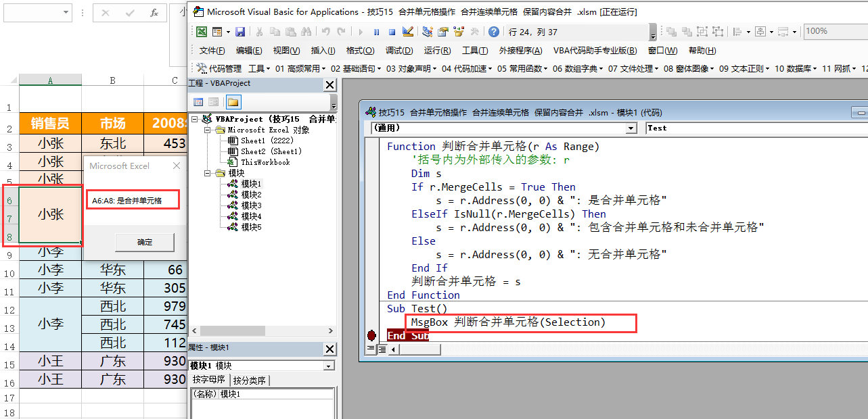Screen dimensions: 868x419
Task: Click the Run macro play icon
Action: click(x=361, y=32)
